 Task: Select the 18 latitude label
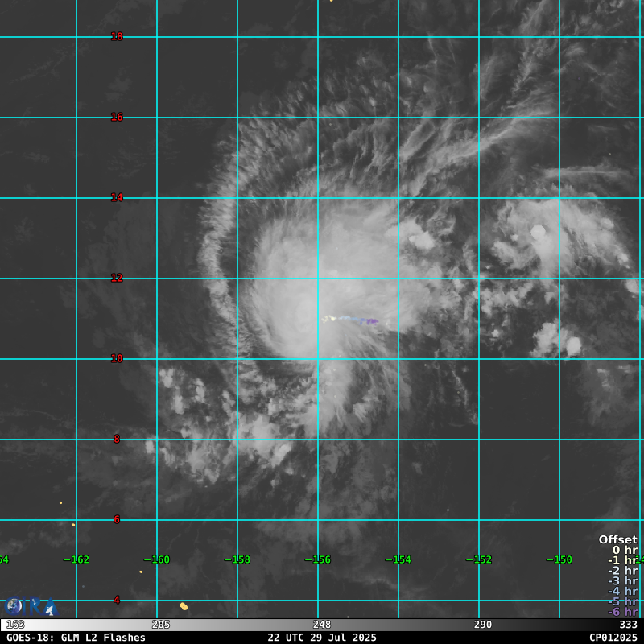click(x=117, y=36)
